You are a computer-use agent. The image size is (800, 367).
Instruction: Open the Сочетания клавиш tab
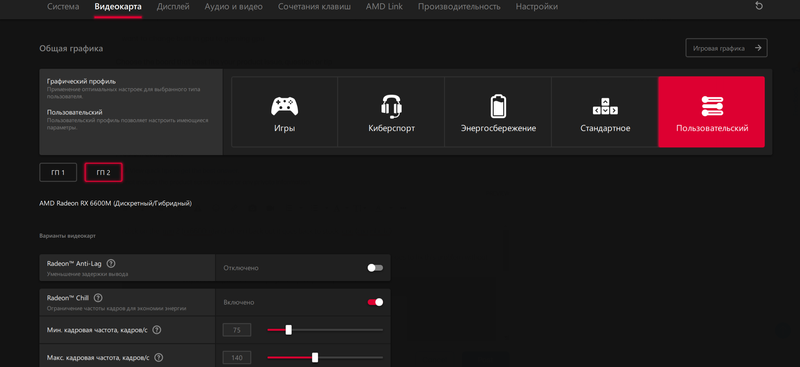click(314, 7)
